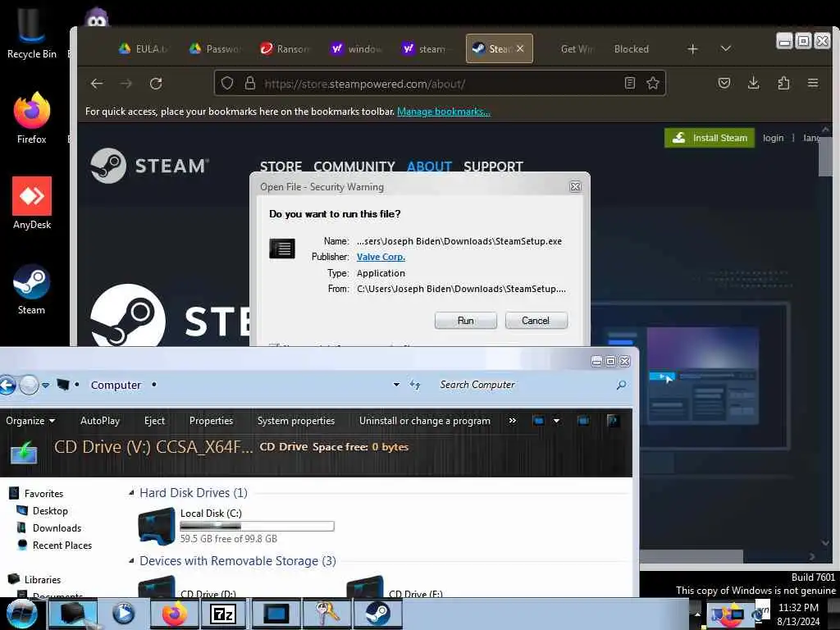Click Cancel in the security warning

[x=536, y=321]
